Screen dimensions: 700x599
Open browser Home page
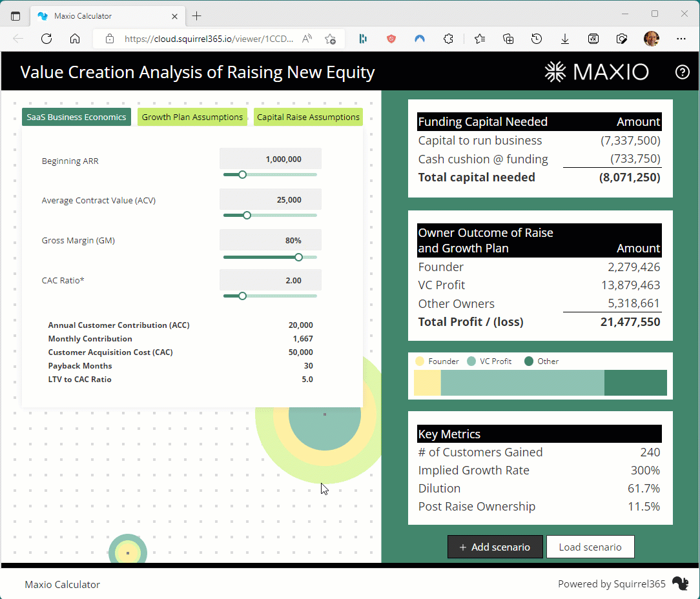[x=74, y=39]
